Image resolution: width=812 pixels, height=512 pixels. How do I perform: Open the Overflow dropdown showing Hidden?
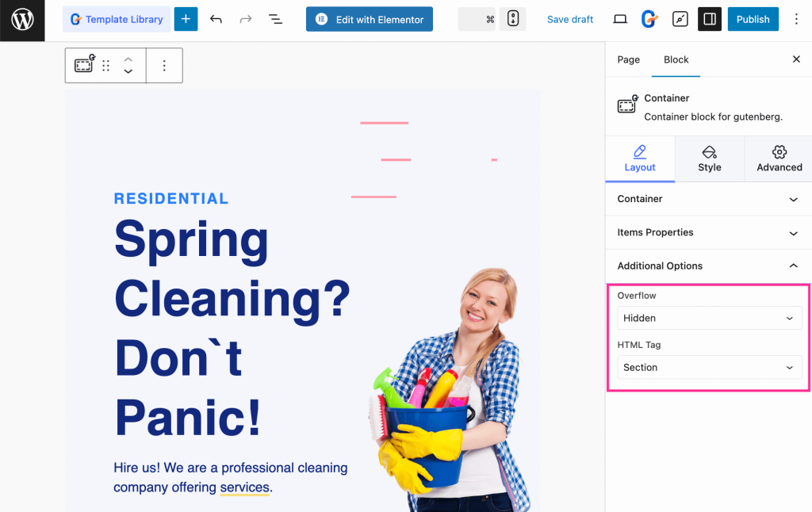(x=708, y=317)
